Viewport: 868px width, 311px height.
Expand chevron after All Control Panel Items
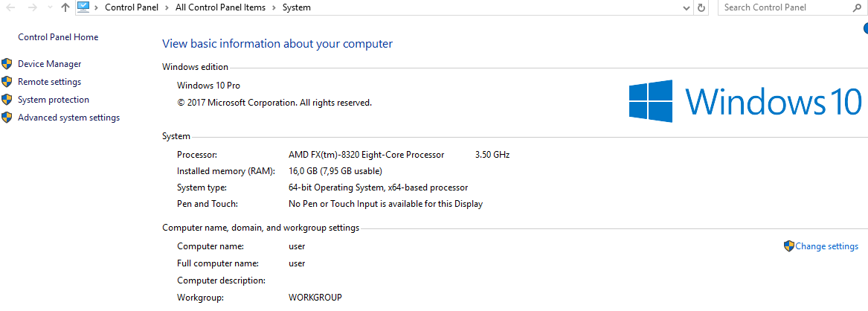pyautogui.click(x=274, y=7)
